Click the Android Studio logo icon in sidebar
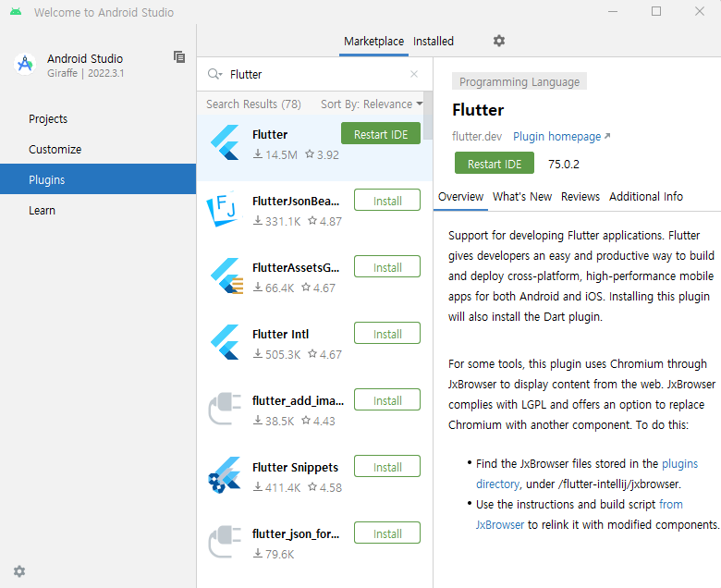 pyautogui.click(x=25, y=65)
